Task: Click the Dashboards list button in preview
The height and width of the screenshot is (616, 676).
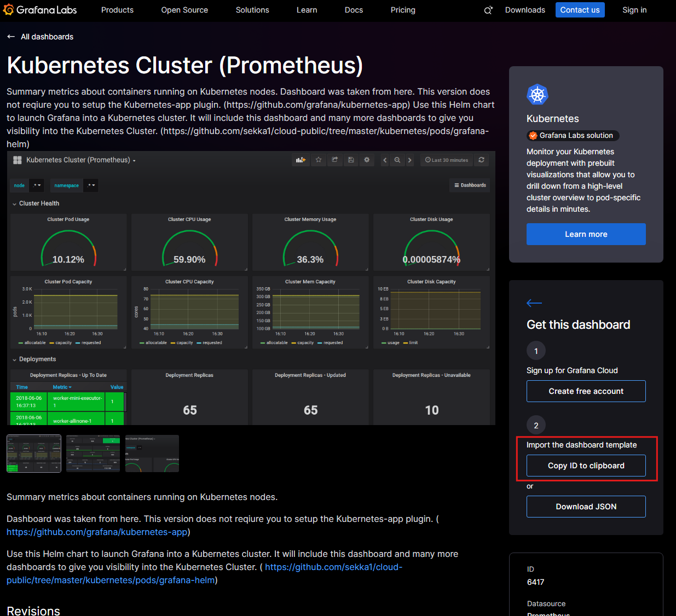Action: click(470, 185)
